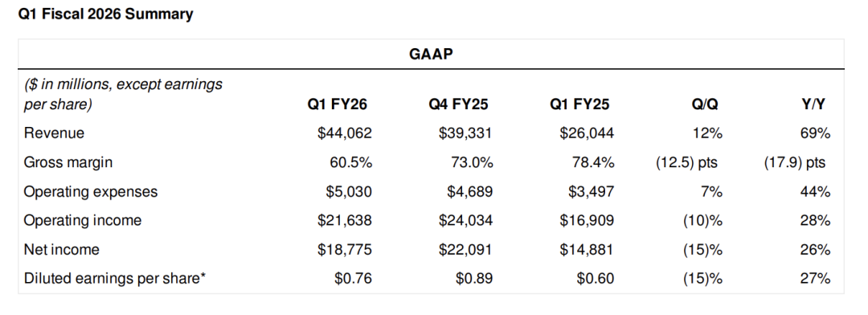
Task: Select the Q/Q column header
Action: pyautogui.click(x=705, y=104)
